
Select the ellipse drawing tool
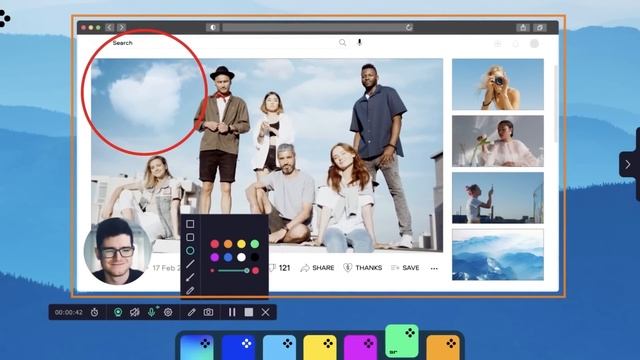[x=190, y=251]
